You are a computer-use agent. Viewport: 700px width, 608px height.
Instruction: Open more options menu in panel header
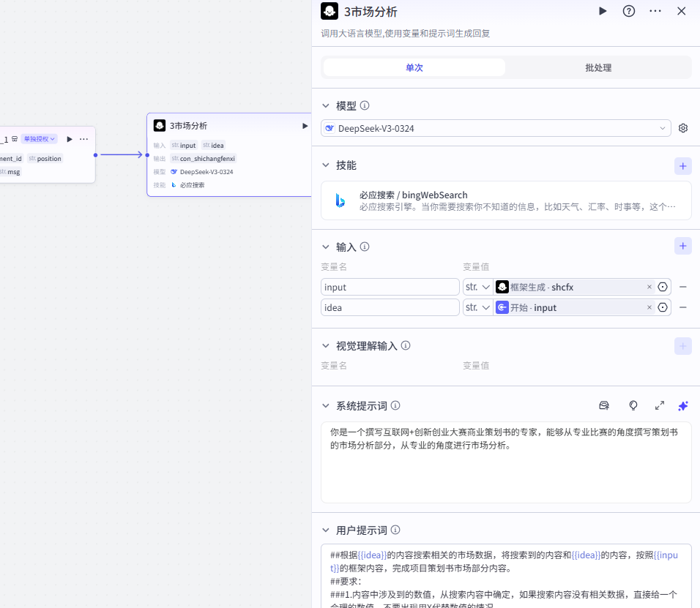[x=655, y=11]
